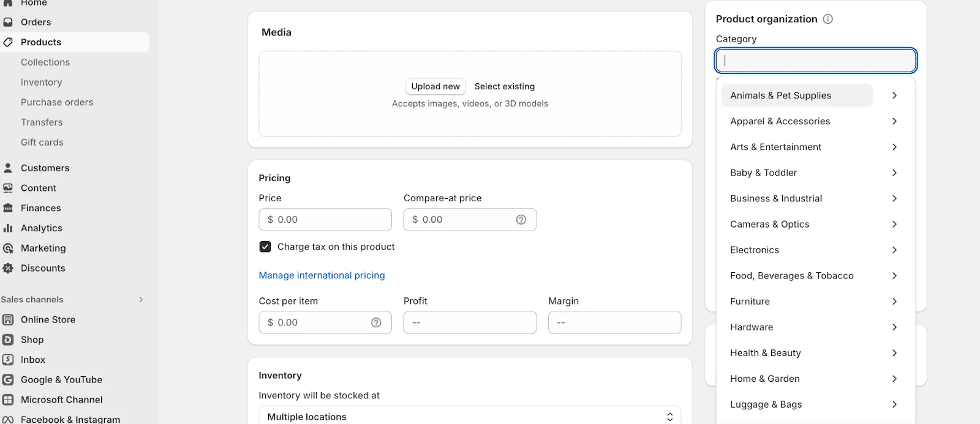Click the Product organization info icon

click(x=828, y=19)
